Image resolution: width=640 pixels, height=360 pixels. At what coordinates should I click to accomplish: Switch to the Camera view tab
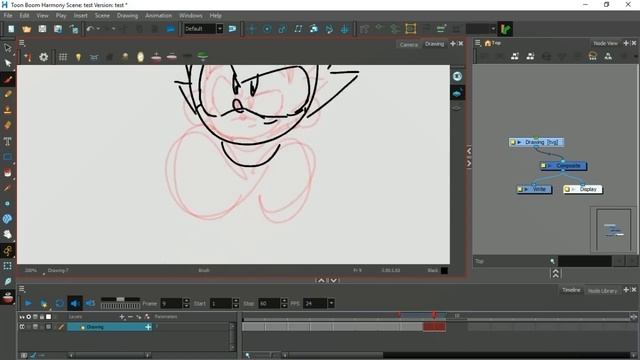(409, 44)
